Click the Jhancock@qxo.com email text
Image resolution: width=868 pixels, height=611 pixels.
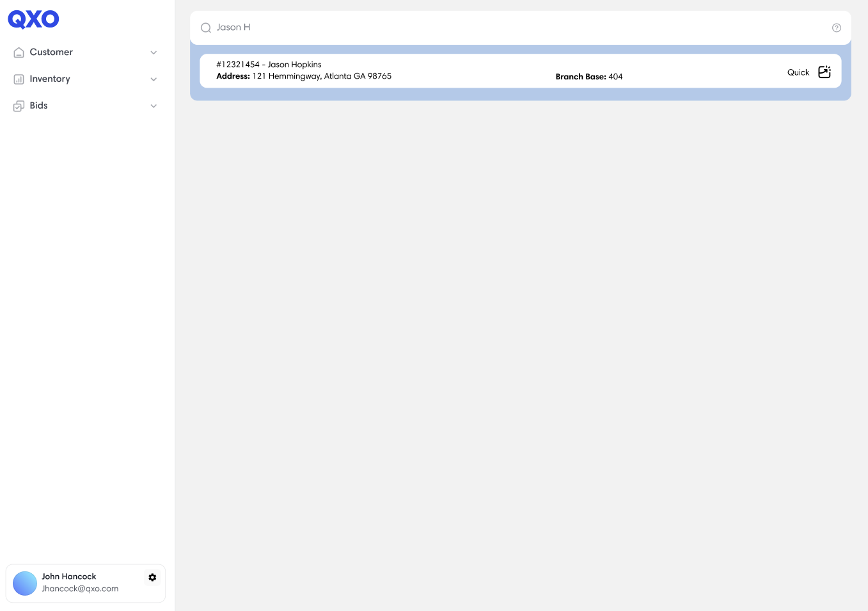click(80, 589)
